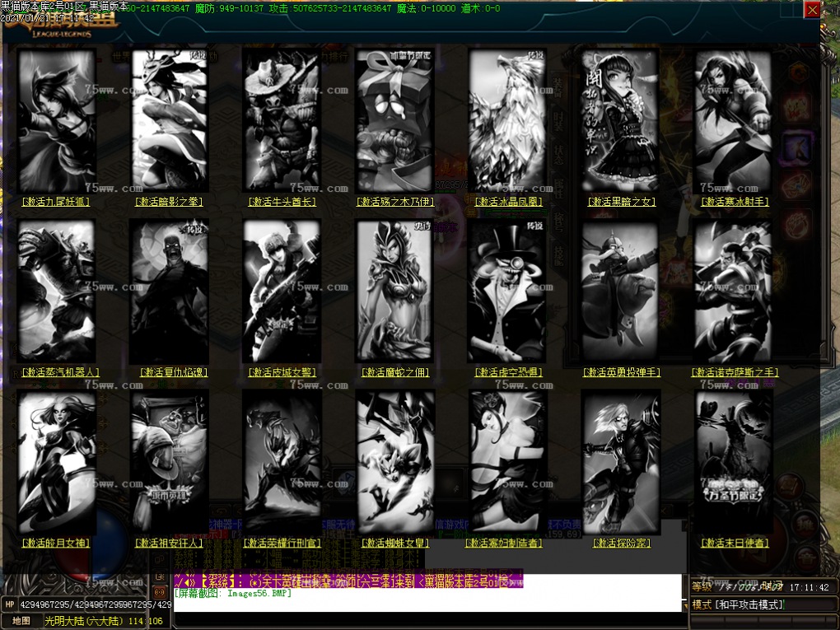The image size is (840, 630).
Task: Select the 诺克萨斯之手 axe warrior portrait
Action: point(733,292)
